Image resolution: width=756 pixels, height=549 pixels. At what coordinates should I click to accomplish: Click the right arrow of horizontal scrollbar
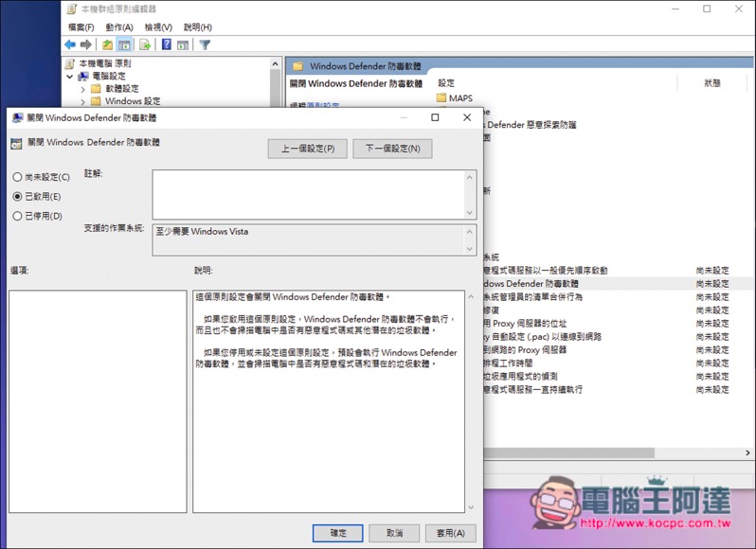747,453
